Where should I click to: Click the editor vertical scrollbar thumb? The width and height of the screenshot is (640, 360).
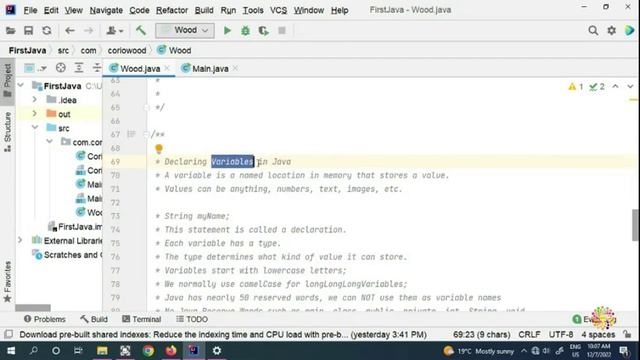click(636, 225)
